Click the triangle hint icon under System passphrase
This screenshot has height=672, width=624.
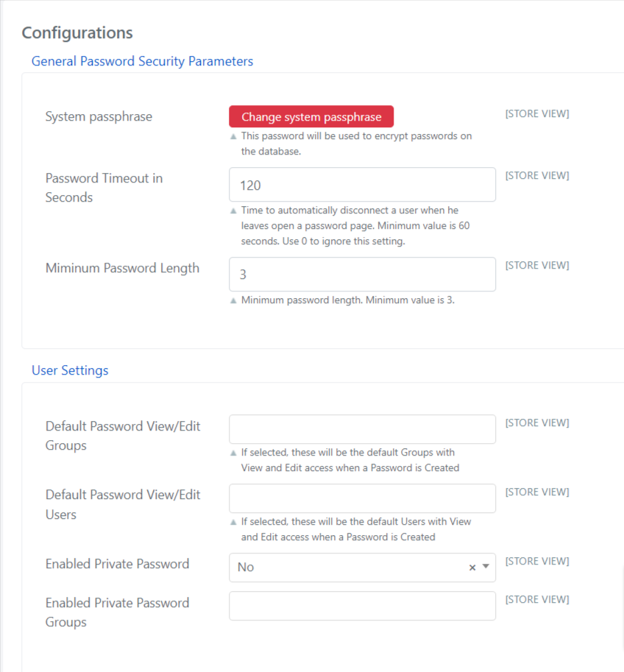click(x=233, y=137)
